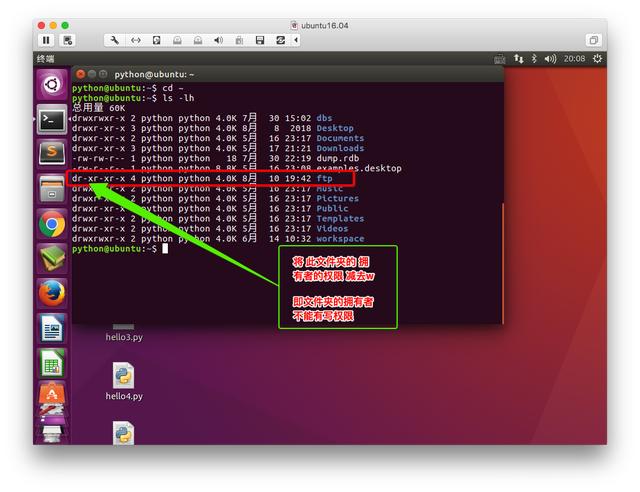
Task: Click the USB device icon in VM toolbar
Action: pos(239,40)
